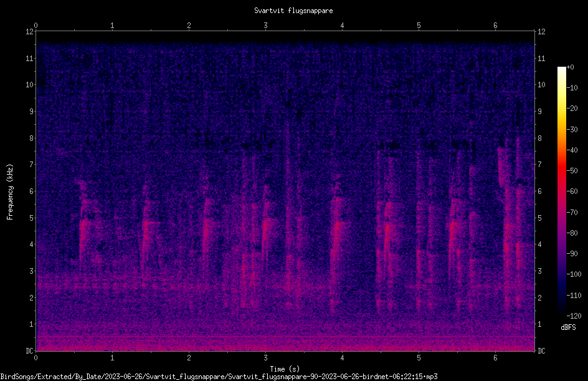588x381 pixels.
Task: Click the "9" tick on the left frequency axis
Action: click(31, 112)
